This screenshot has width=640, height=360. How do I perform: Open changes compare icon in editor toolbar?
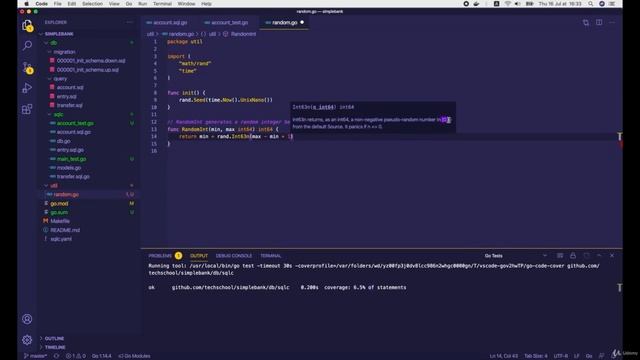click(586, 22)
